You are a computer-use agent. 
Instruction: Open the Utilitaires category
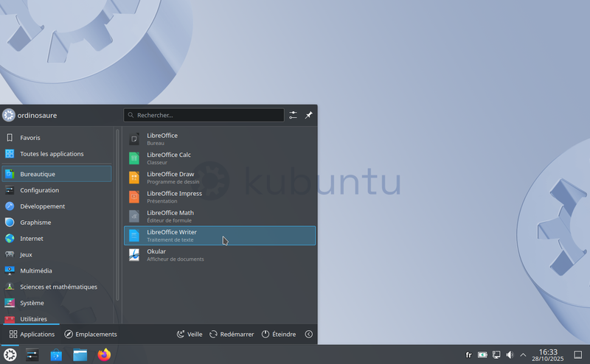[57, 319]
